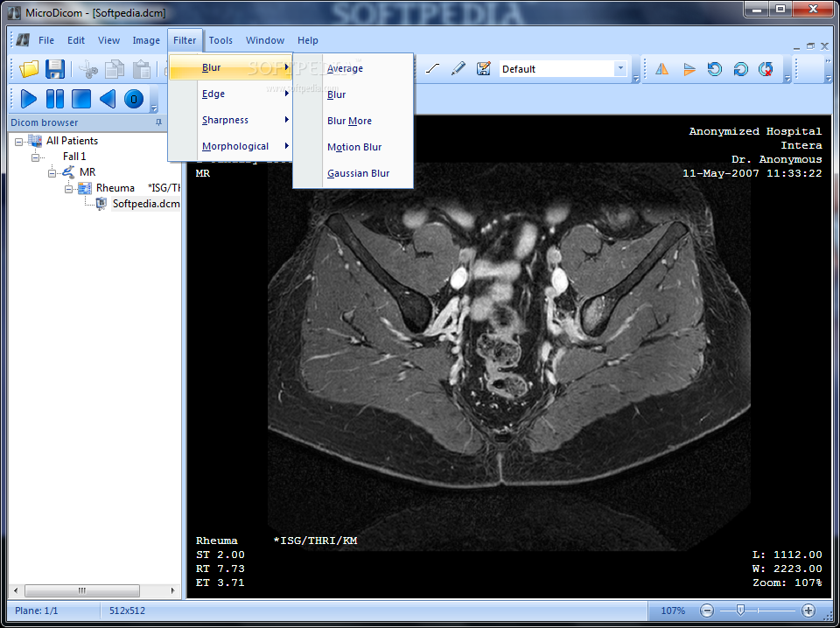Restore the inner document window
The width and height of the screenshot is (840, 628).
(x=810, y=46)
